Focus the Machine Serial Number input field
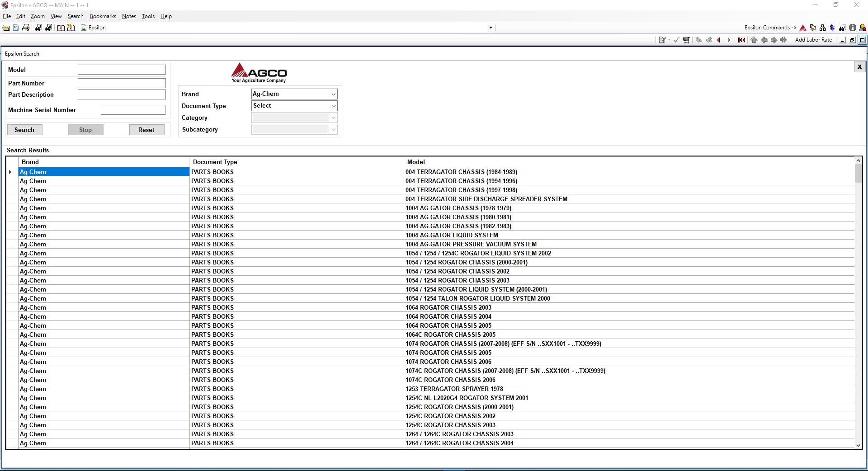Screen dimensions: 868x471 133,110
